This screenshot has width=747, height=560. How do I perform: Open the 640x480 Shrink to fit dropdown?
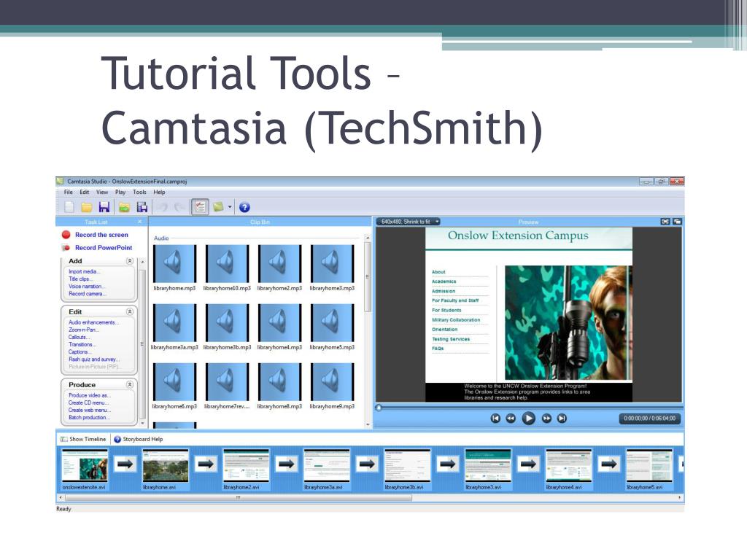click(x=409, y=222)
